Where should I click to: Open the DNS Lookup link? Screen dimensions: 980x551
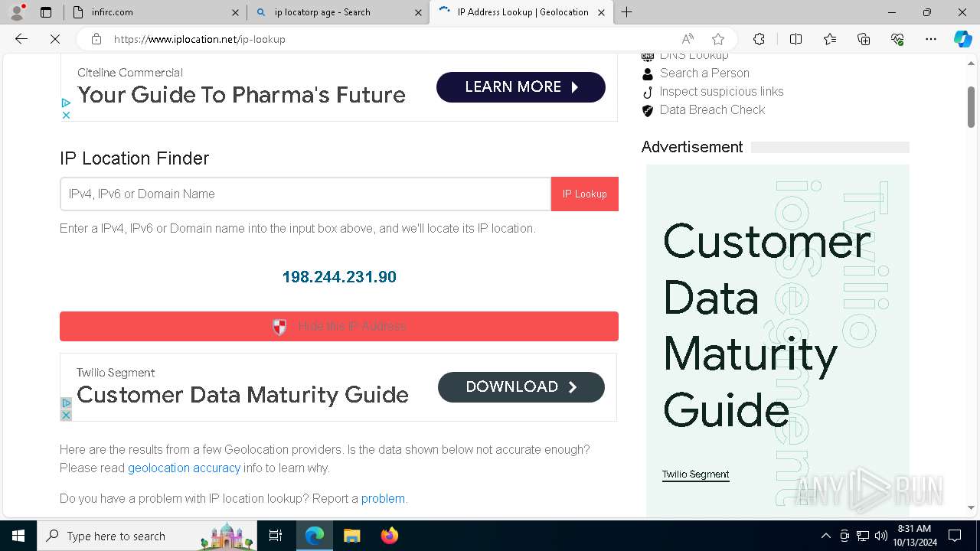[694, 56]
